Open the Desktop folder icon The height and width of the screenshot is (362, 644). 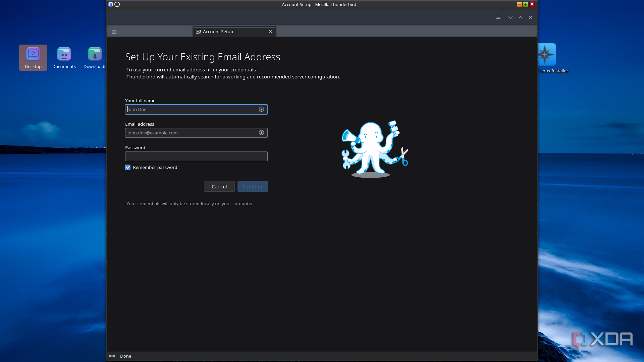tap(33, 57)
